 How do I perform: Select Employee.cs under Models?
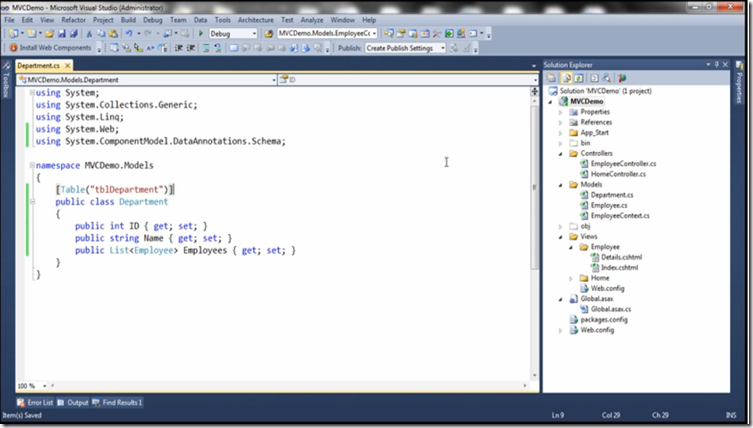(609, 205)
